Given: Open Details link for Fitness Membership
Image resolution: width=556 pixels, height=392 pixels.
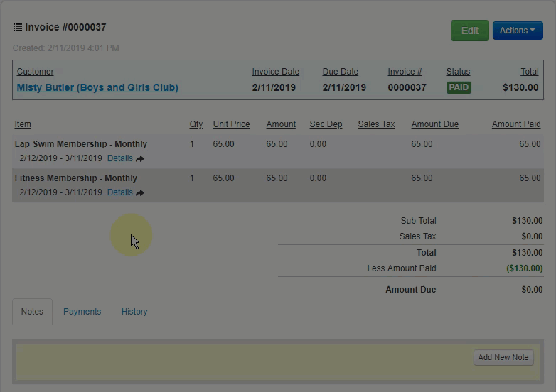Looking at the screenshot, I should (x=119, y=192).
